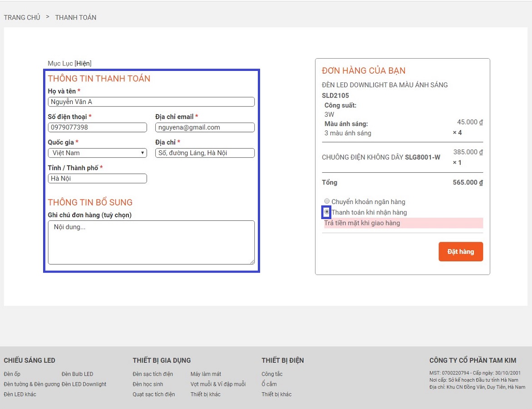This screenshot has width=532, height=409.
Task: Grab the order note textarea resize handle
Action: pos(252,262)
